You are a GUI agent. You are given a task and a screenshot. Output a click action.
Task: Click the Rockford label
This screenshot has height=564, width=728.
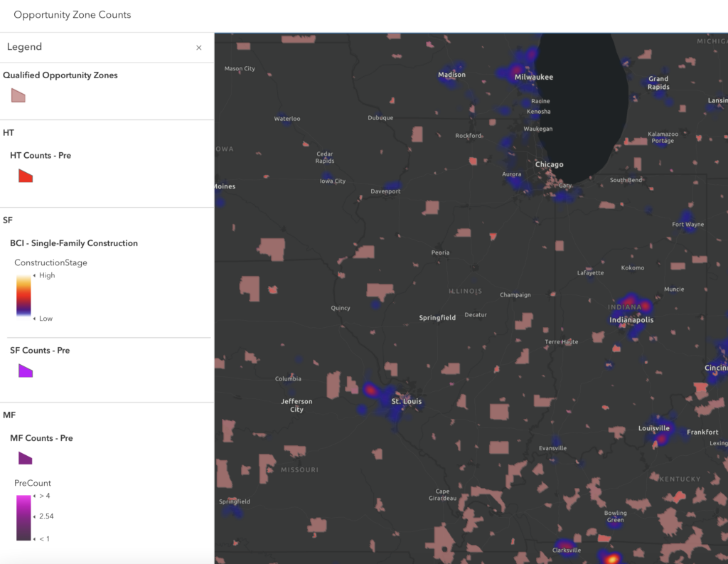pos(468,136)
